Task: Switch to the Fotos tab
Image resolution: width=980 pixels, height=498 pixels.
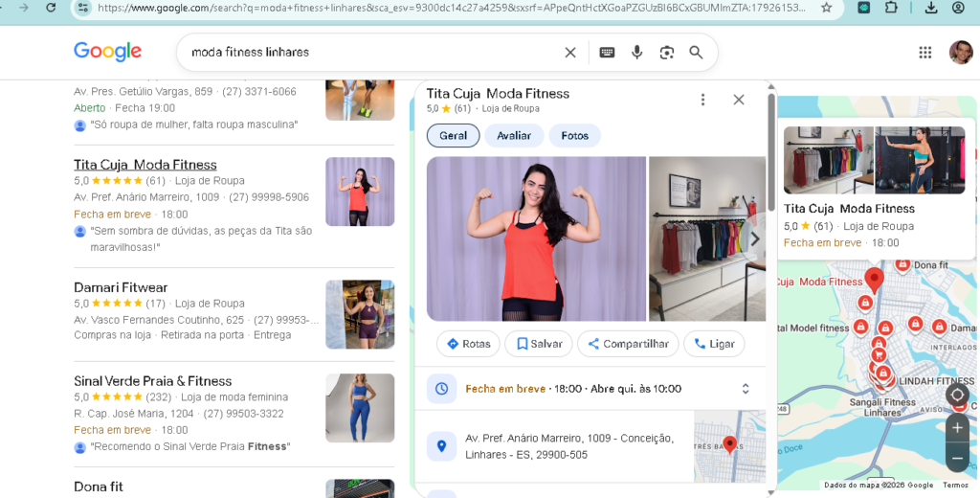Action: [575, 136]
